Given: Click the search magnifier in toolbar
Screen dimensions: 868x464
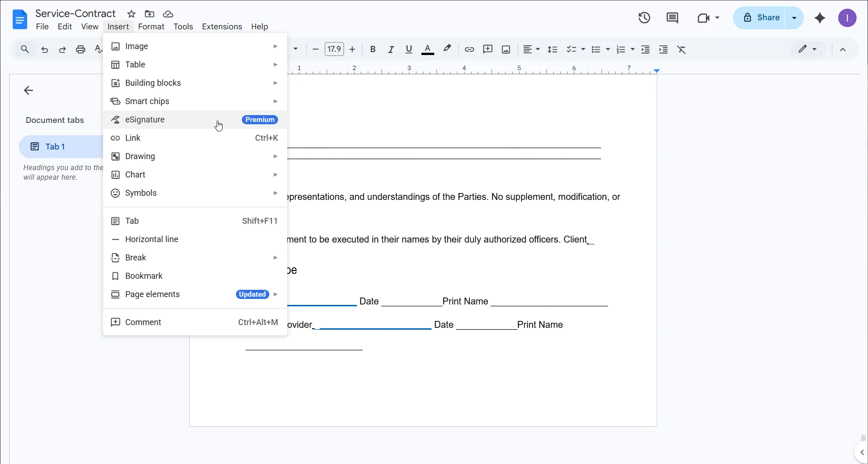Looking at the screenshot, I should [25, 50].
